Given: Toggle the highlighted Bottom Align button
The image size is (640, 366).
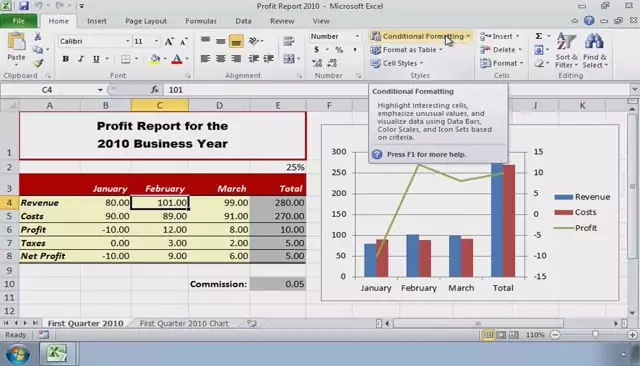Looking at the screenshot, I should click(x=236, y=41).
